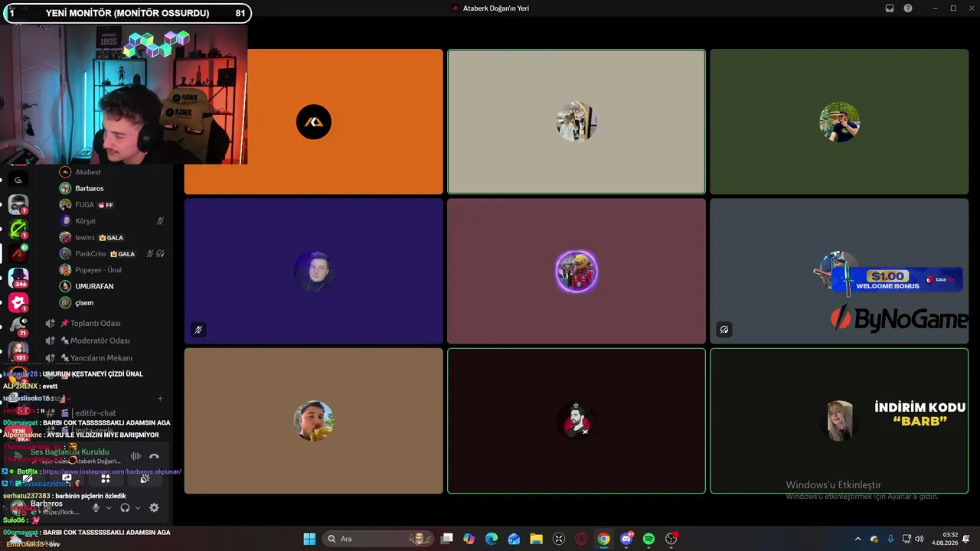
Task: Open the volume control in system tray
Action: click(919, 539)
